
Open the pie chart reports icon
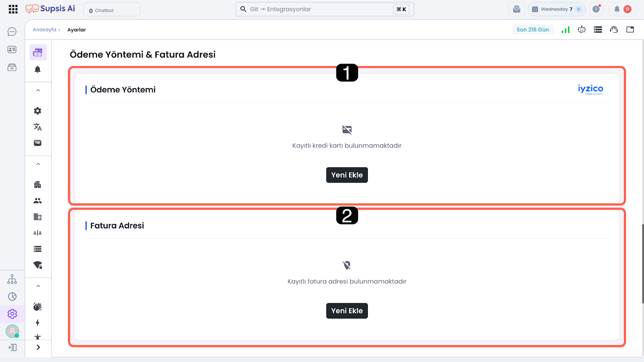[12, 296]
